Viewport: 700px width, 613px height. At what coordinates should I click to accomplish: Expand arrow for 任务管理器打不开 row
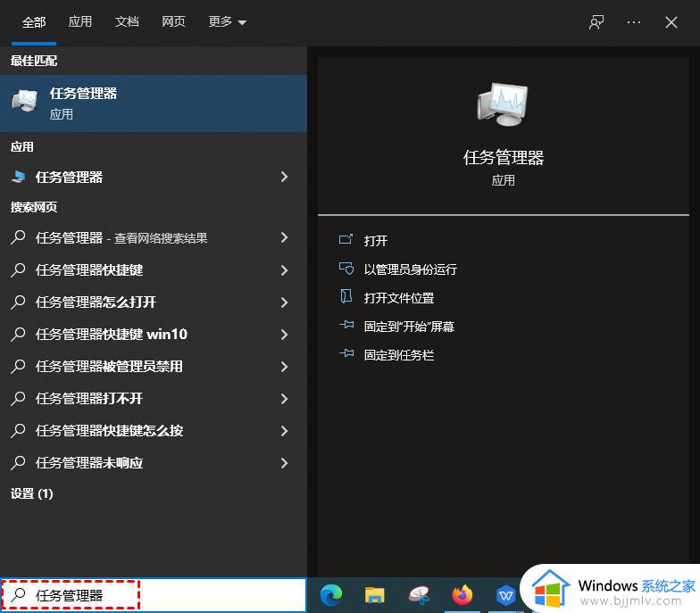[284, 398]
